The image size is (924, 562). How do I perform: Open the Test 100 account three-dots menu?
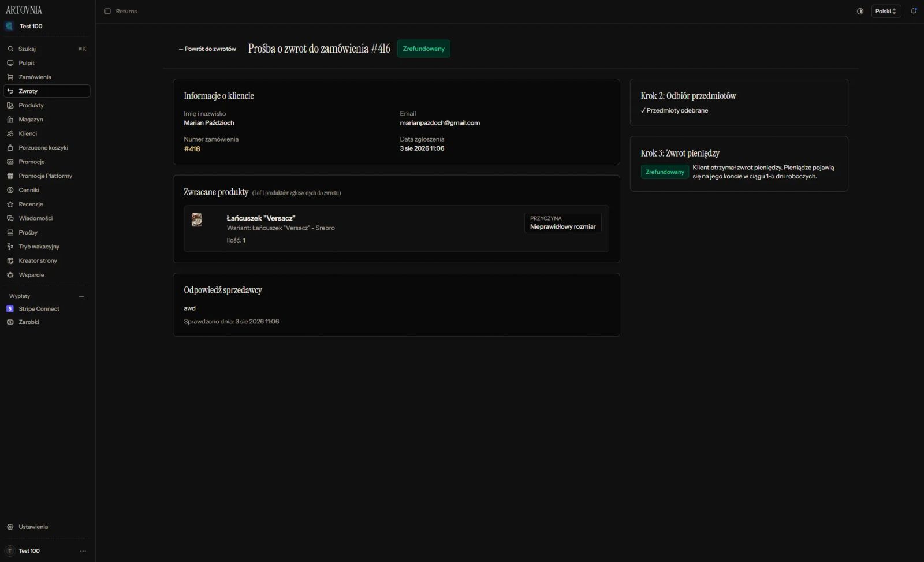[83, 551]
